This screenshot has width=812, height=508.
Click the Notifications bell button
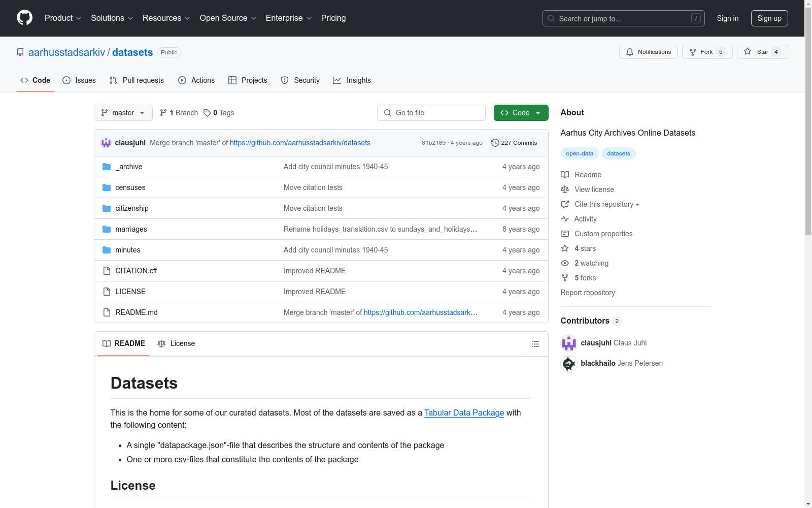(648, 52)
